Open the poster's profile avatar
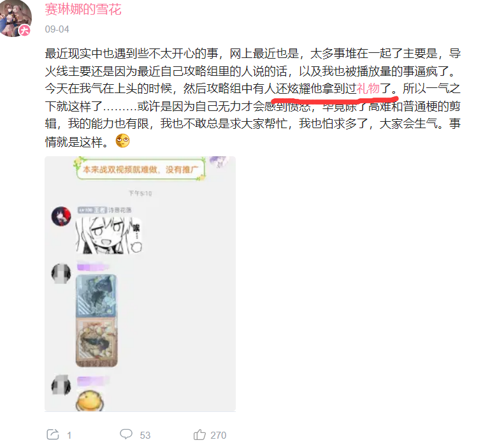This screenshot has width=504, height=447. click(x=15, y=18)
